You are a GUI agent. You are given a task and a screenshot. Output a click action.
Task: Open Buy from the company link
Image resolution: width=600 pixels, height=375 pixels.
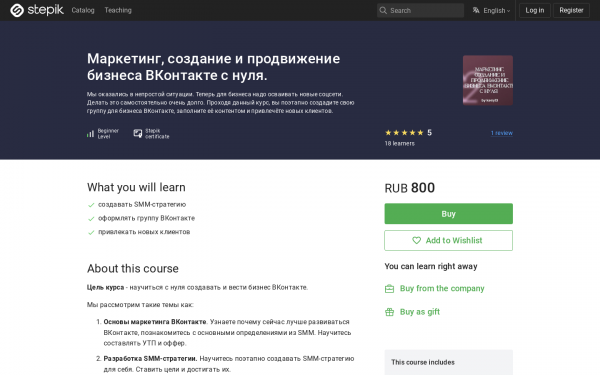tap(442, 289)
